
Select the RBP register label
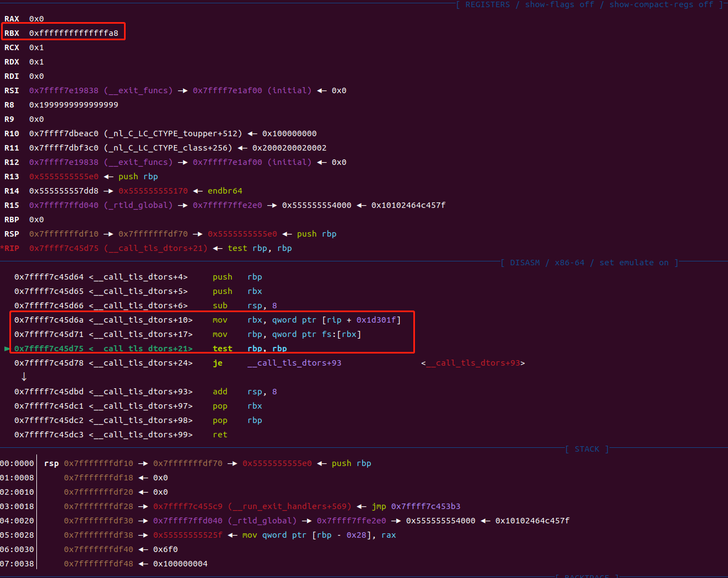pyautogui.click(x=12, y=220)
